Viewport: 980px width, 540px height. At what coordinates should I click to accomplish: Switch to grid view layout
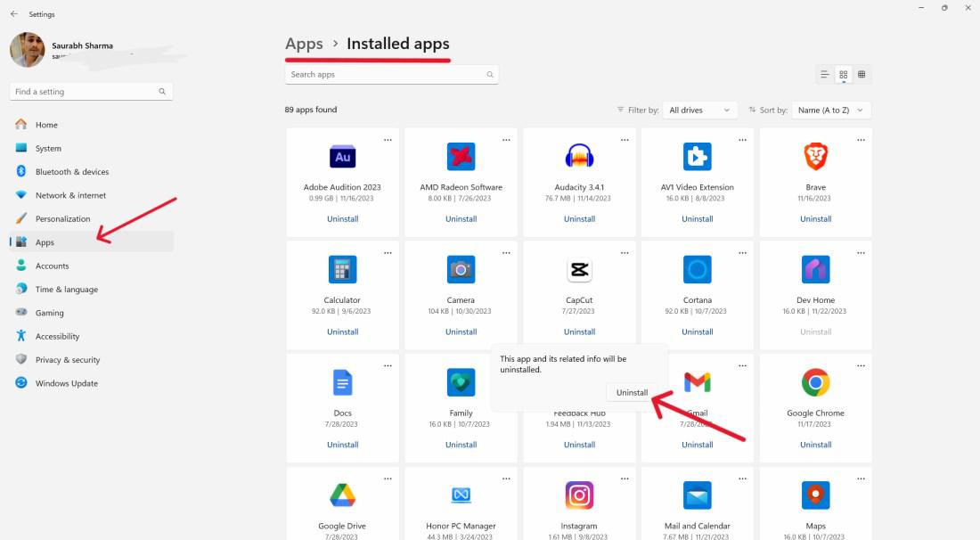(843, 74)
